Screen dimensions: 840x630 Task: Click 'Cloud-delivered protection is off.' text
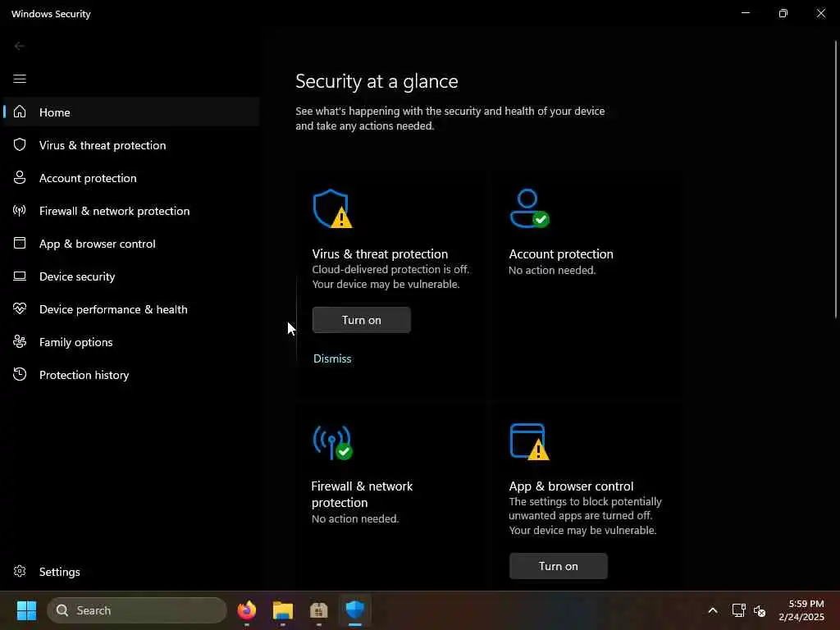(x=390, y=269)
